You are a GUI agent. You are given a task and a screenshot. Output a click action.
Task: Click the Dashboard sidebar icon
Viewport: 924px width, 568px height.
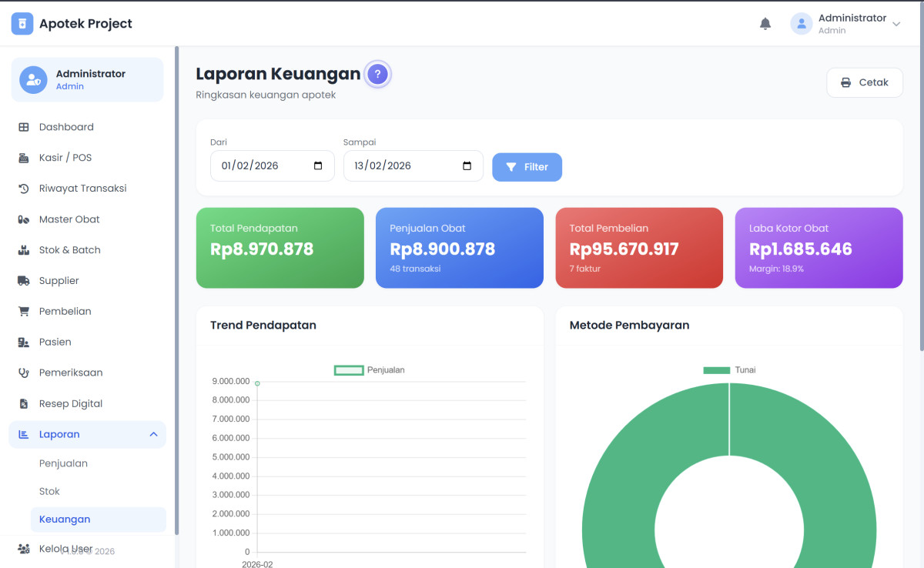(24, 127)
